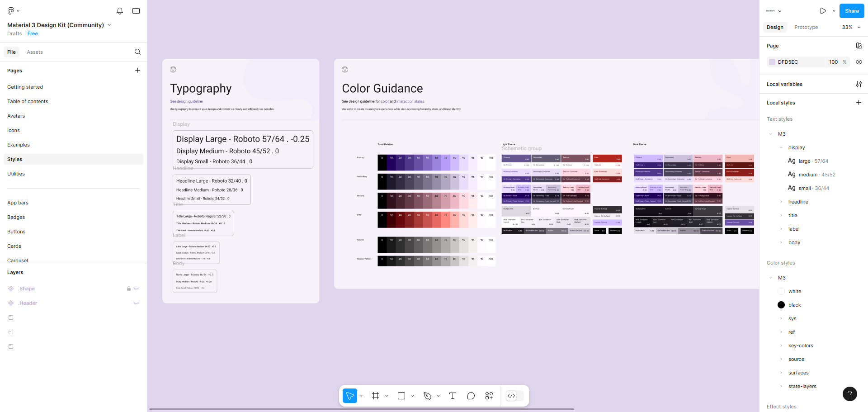This screenshot has width=868, height=412.
Task: Open the help question mark button
Action: pyautogui.click(x=850, y=394)
